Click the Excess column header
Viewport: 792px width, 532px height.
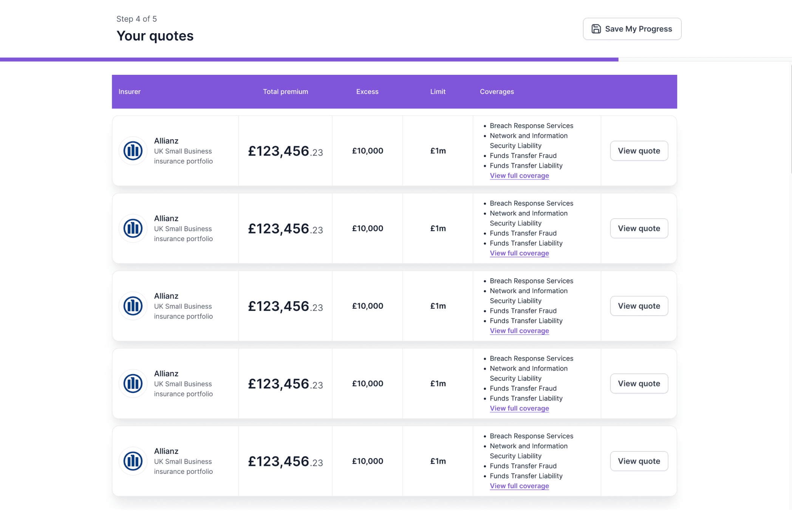[367, 92]
